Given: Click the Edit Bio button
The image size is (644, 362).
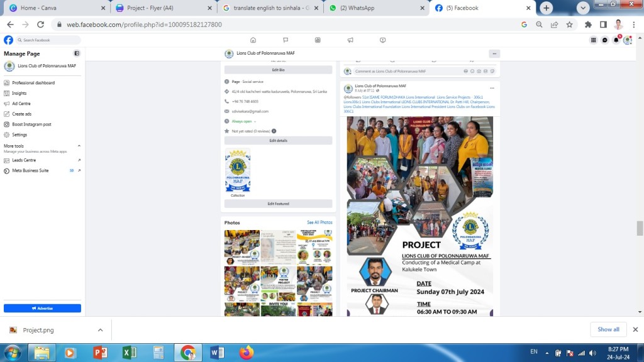Looking at the screenshot, I should pyautogui.click(x=278, y=70).
